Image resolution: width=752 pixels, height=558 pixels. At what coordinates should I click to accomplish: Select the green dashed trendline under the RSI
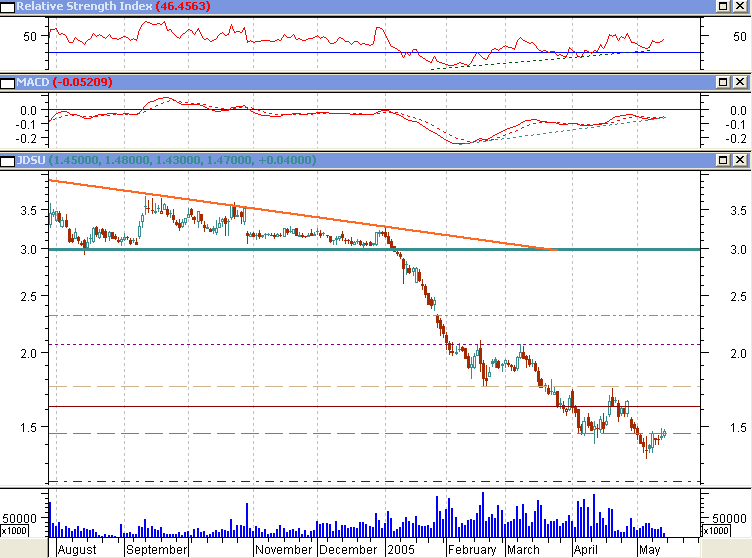point(540,60)
